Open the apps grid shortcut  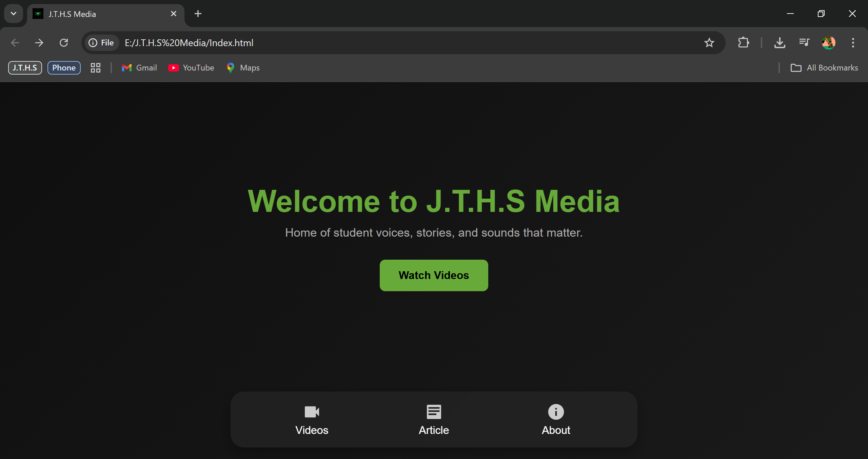96,68
